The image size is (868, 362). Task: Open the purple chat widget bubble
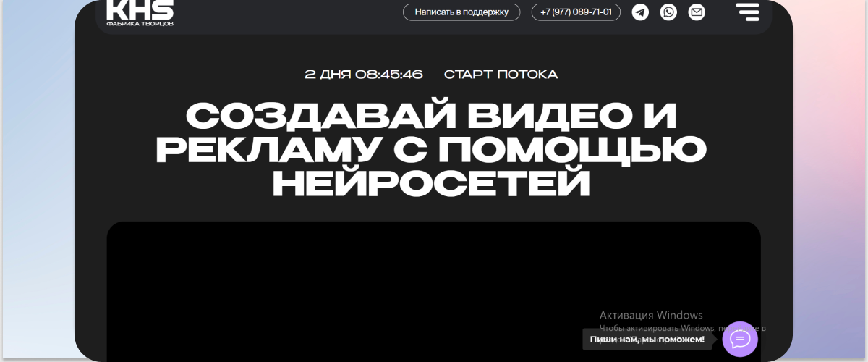740,339
